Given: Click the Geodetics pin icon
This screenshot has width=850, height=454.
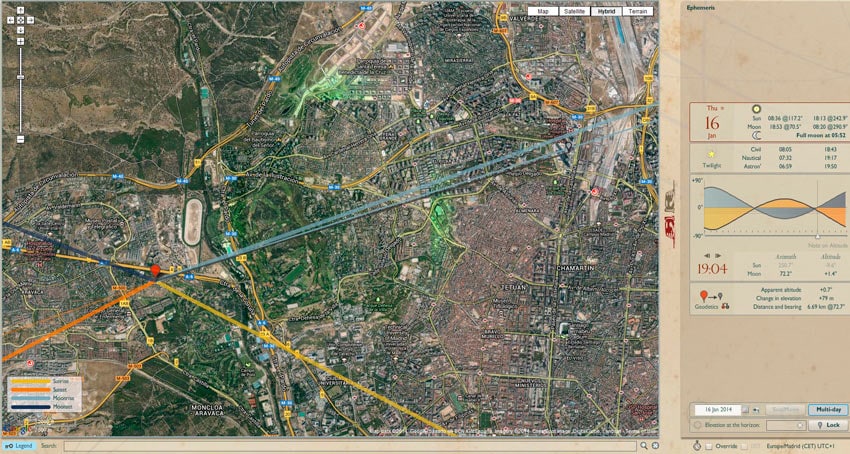Looking at the screenshot, I should pyautogui.click(x=704, y=296).
